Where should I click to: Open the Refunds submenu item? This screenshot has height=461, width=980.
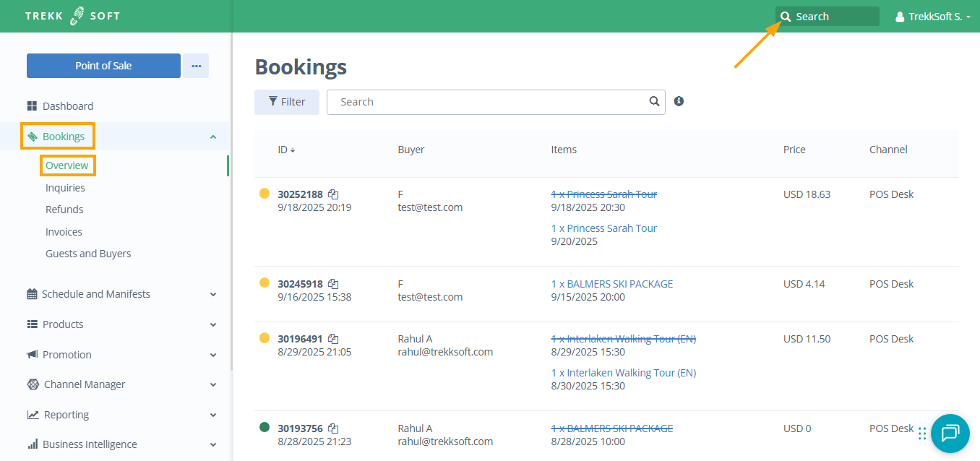pyautogui.click(x=64, y=210)
